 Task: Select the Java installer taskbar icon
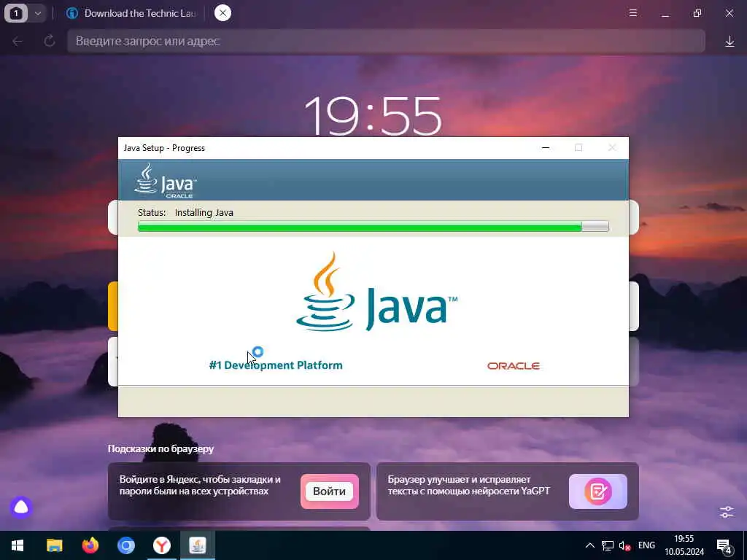(198, 545)
